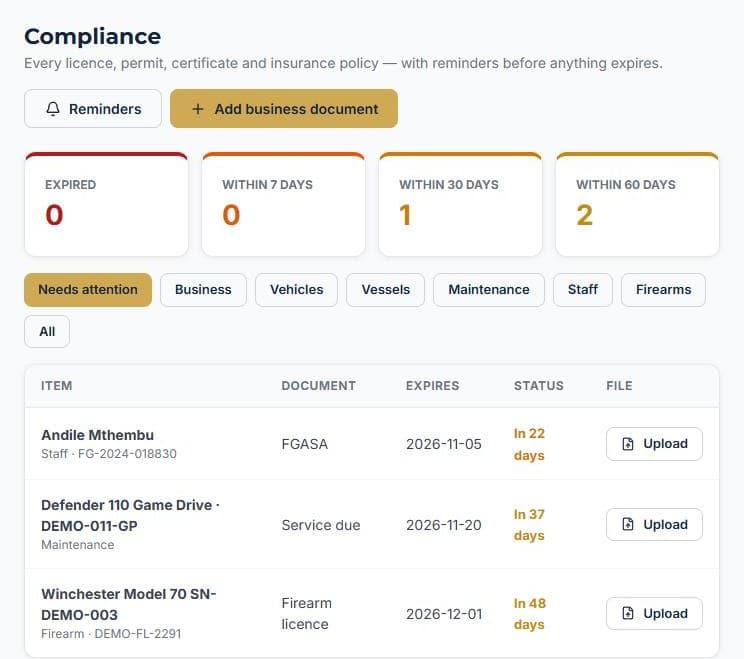Viewport: 744px width, 659px height.
Task: Click the Compliance page heading
Action: click(93, 37)
